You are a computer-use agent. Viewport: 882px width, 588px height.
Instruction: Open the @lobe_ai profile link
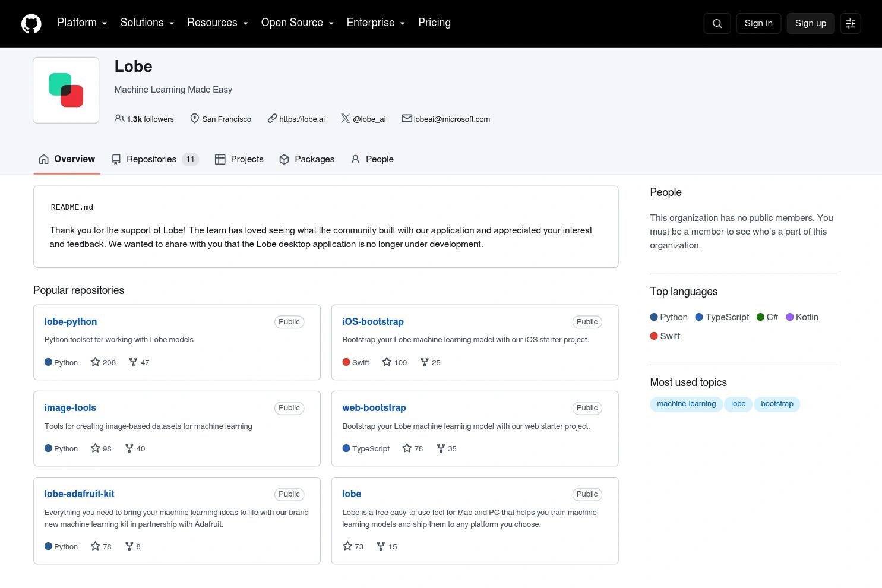[369, 119]
